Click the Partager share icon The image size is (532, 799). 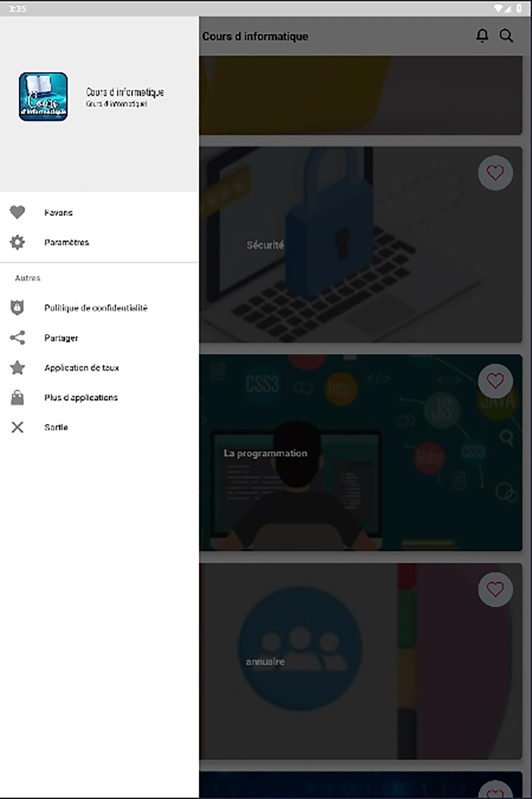pyautogui.click(x=17, y=338)
